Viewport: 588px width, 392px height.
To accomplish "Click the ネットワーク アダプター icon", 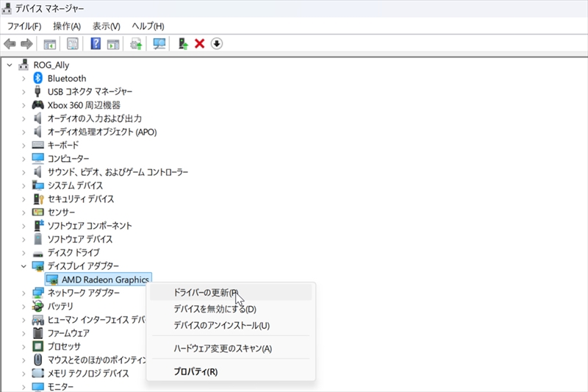I will point(38,293).
